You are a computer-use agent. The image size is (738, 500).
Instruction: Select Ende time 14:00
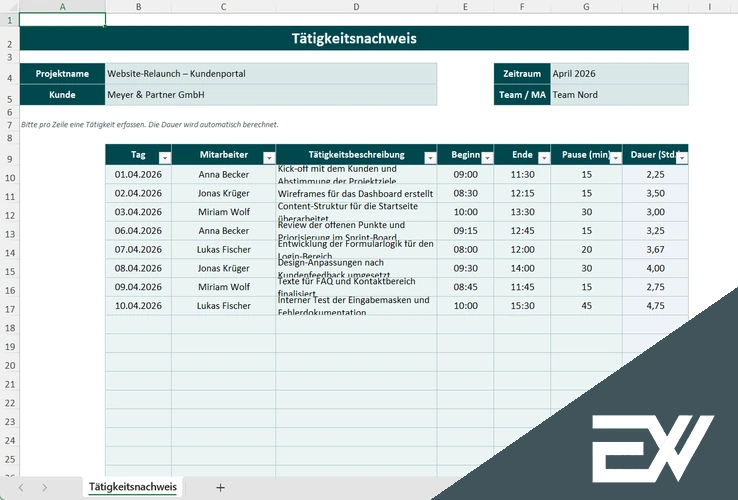pyautogui.click(x=522, y=268)
